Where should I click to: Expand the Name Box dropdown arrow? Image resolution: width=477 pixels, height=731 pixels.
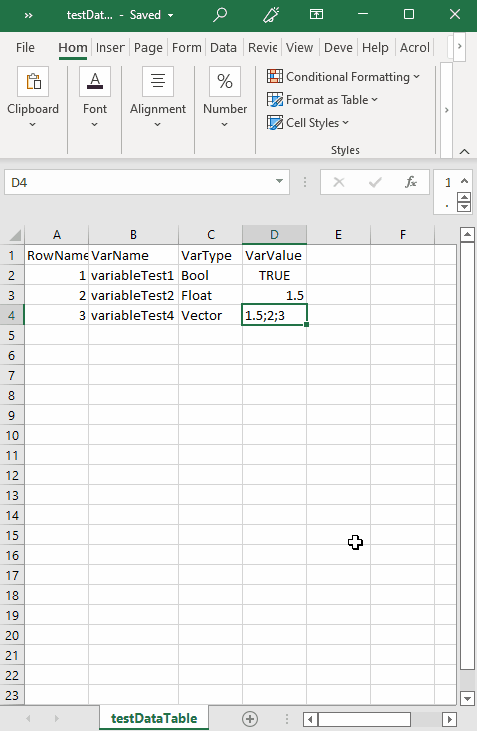point(279,181)
